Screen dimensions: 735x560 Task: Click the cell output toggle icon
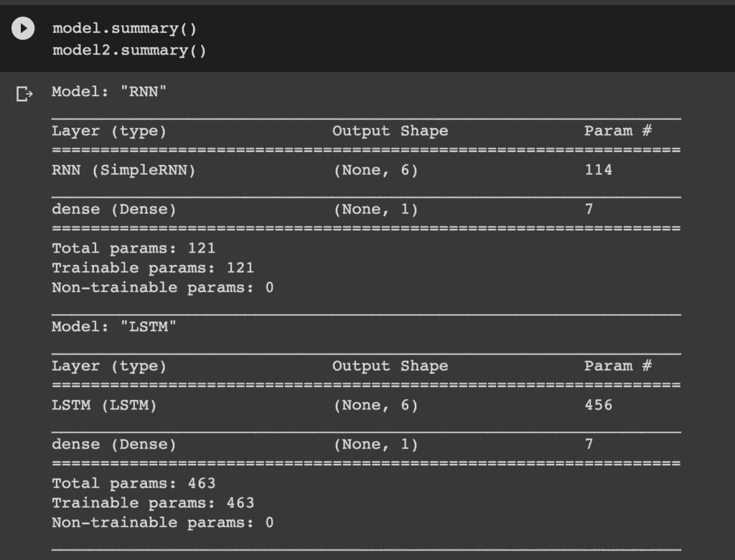pyautogui.click(x=24, y=94)
